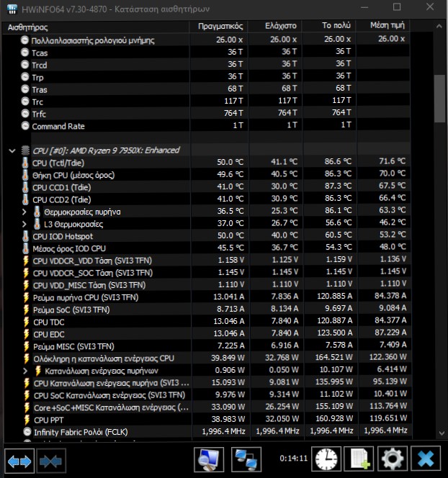The image size is (448, 478).
Task: Click the clock icon beside Command Rate
Action: point(25,126)
